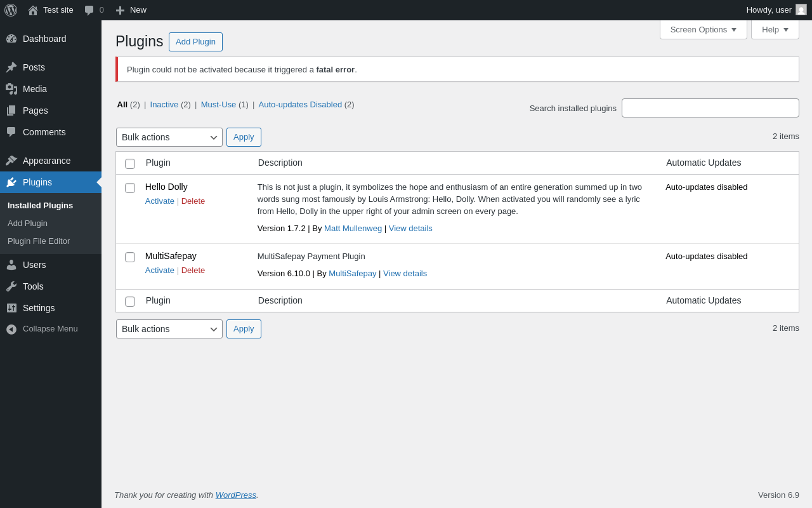Select the Tools wrench icon
The width and height of the screenshot is (812, 508).
11,286
